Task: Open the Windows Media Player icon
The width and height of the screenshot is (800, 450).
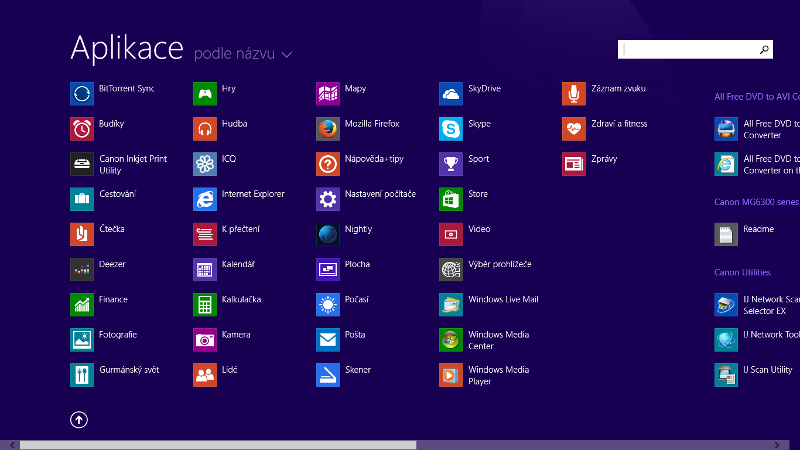Action: tap(450, 375)
